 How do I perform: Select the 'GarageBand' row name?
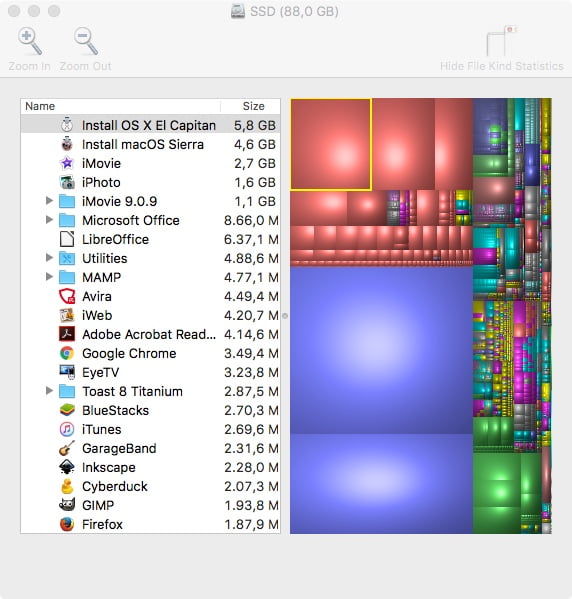click(119, 448)
